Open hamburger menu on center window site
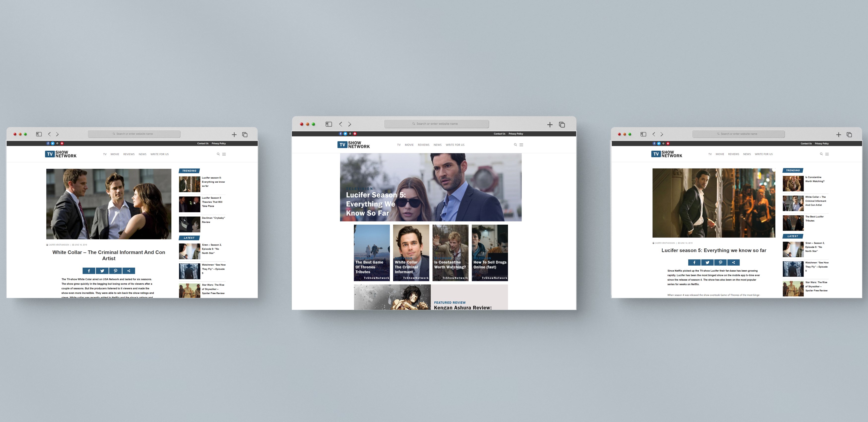The height and width of the screenshot is (422, 868). click(x=521, y=145)
